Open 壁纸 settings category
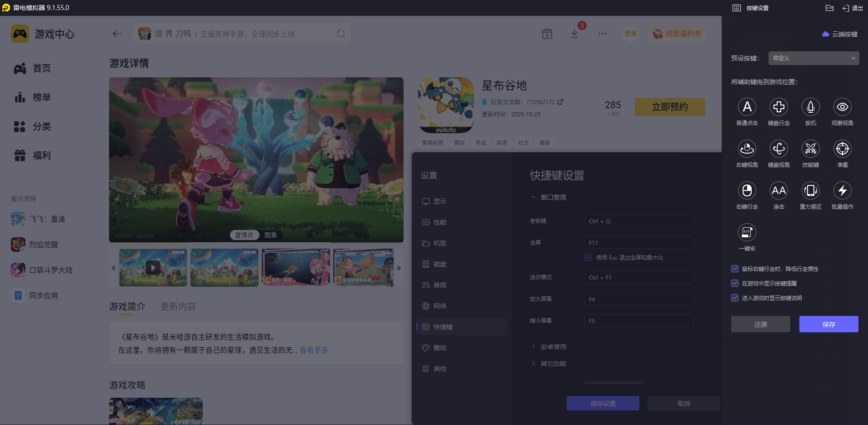Viewport: 868px width, 425px height. coord(439,347)
